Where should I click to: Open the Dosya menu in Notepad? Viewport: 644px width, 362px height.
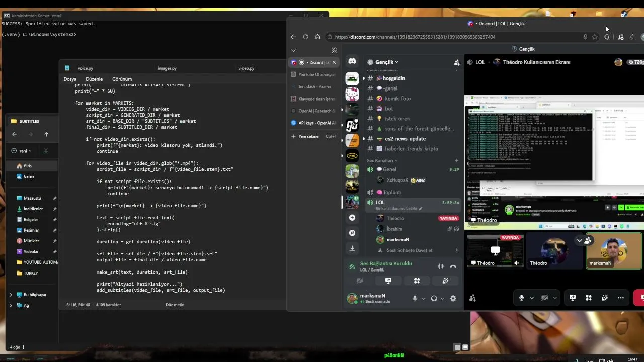[70, 79]
